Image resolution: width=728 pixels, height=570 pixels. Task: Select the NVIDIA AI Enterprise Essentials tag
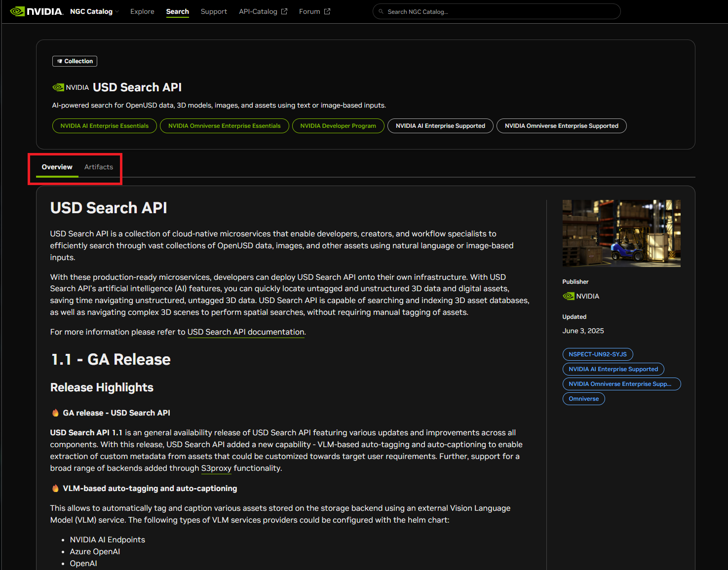pos(105,126)
